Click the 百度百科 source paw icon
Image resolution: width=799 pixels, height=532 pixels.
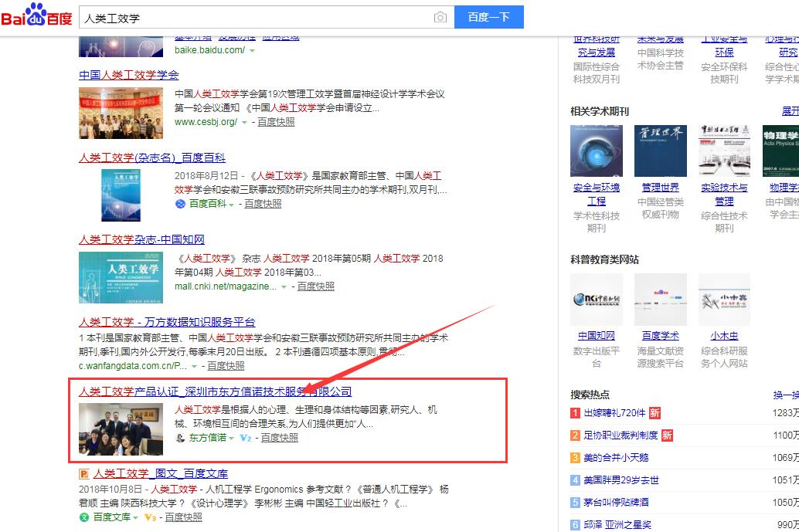tap(180, 204)
